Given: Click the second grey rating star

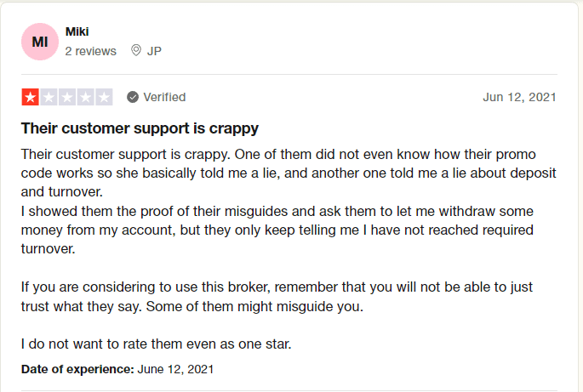Looking at the screenshot, I should click(49, 97).
